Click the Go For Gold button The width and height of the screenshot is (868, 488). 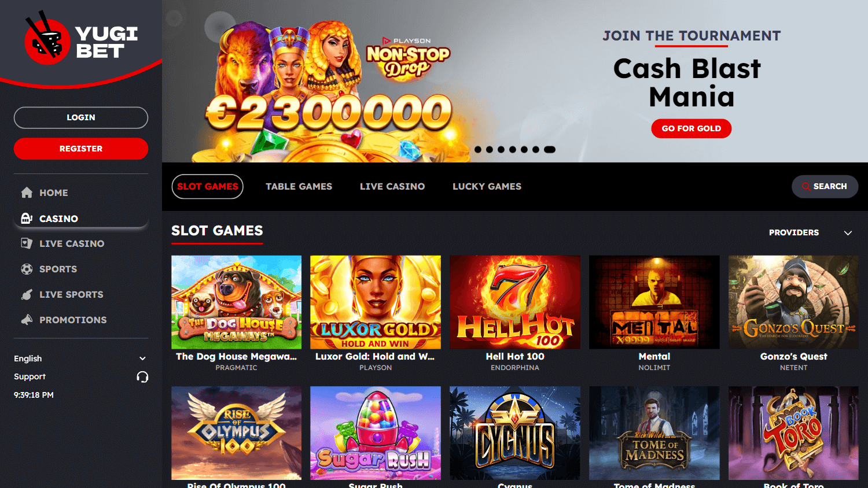pyautogui.click(x=692, y=128)
